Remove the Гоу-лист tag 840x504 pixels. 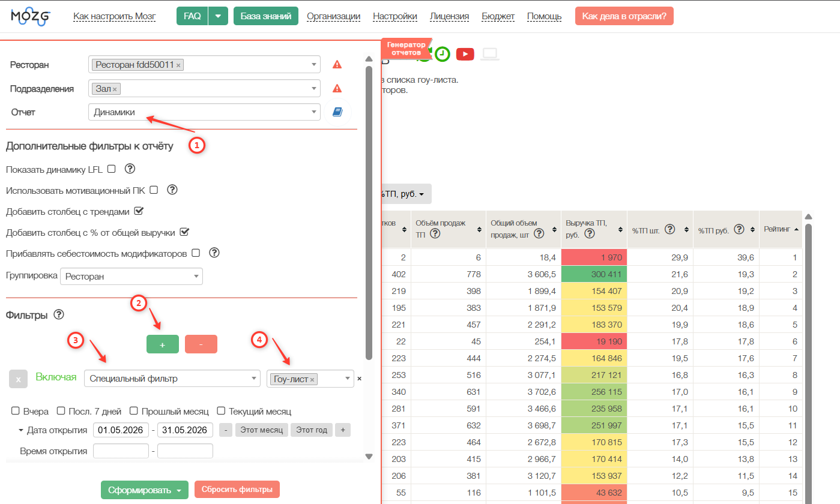(312, 380)
